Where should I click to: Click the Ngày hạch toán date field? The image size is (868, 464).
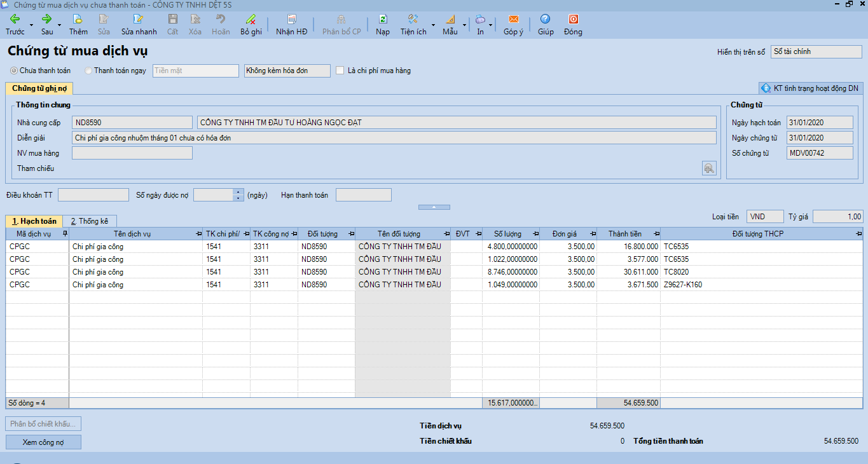tap(820, 123)
